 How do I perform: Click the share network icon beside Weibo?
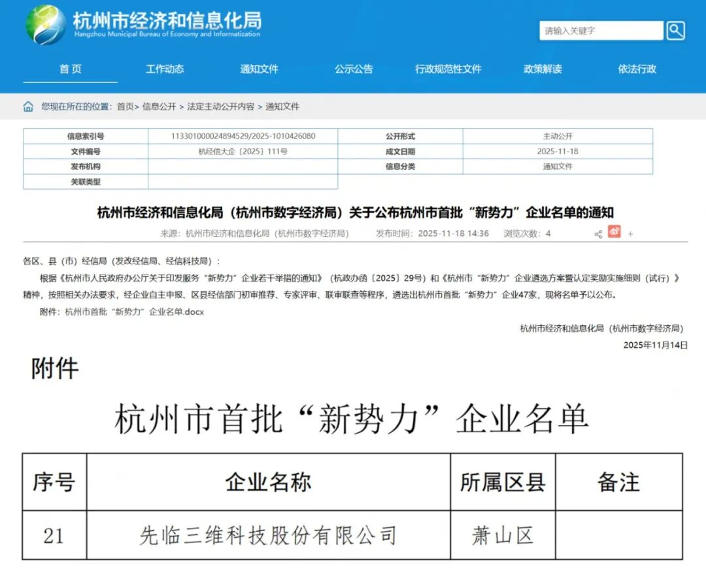coord(598,233)
